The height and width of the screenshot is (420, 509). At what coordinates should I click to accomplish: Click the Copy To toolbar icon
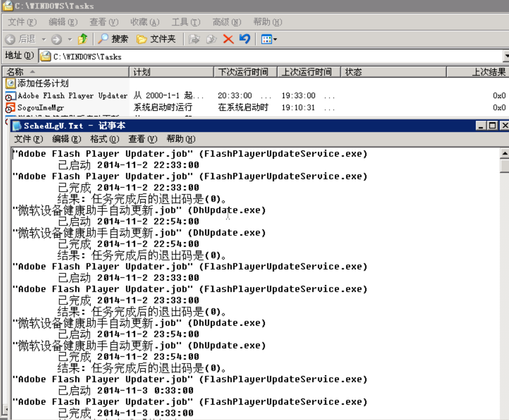tap(211, 39)
